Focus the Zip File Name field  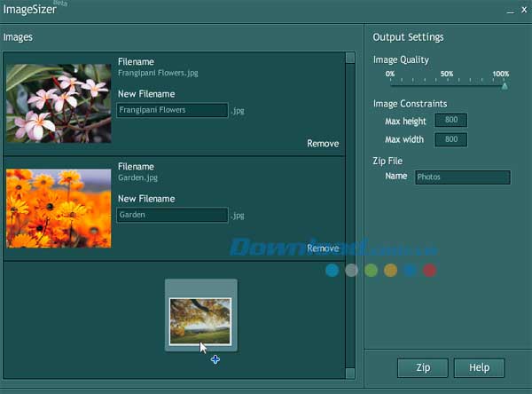(463, 177)
